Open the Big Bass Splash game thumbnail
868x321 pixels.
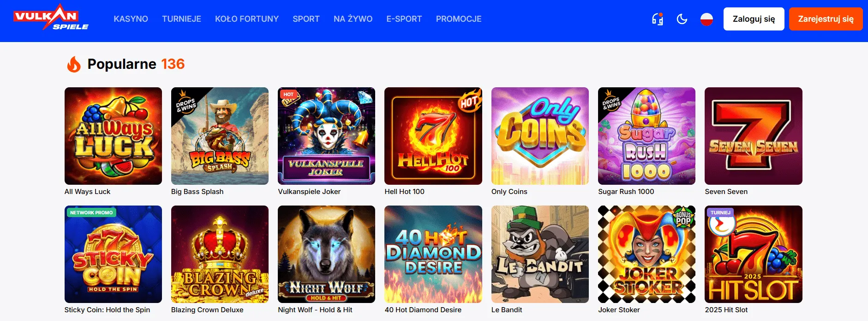[220, 136]
